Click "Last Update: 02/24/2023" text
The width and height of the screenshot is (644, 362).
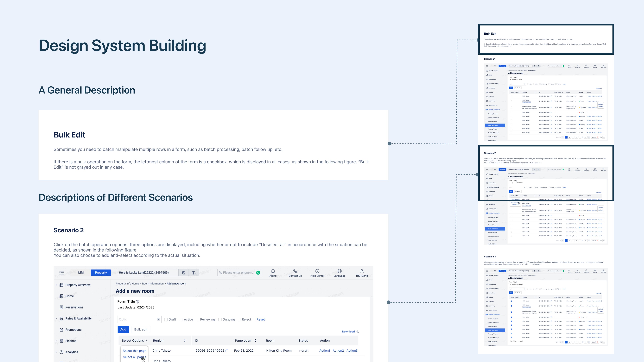136,308
